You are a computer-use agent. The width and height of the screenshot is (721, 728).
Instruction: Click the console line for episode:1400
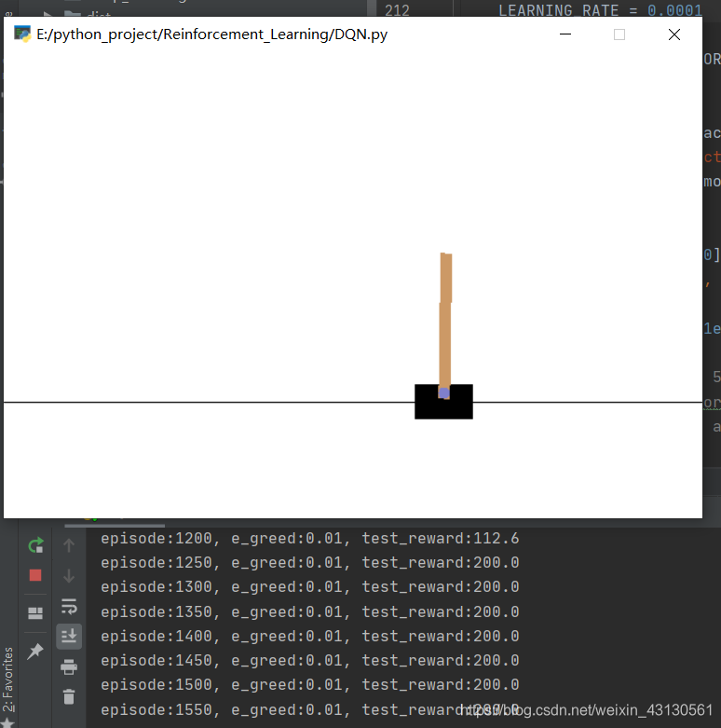click(310, 636)
